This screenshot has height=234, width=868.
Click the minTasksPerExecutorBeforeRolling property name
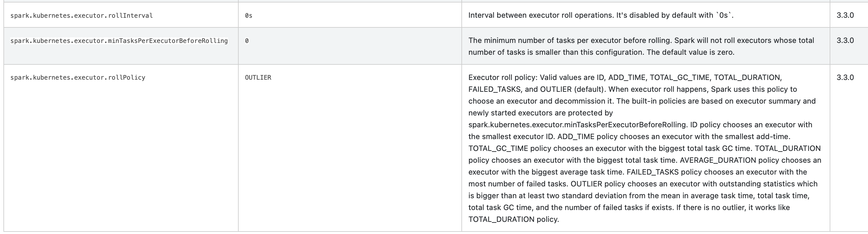(x=119, y=41)
